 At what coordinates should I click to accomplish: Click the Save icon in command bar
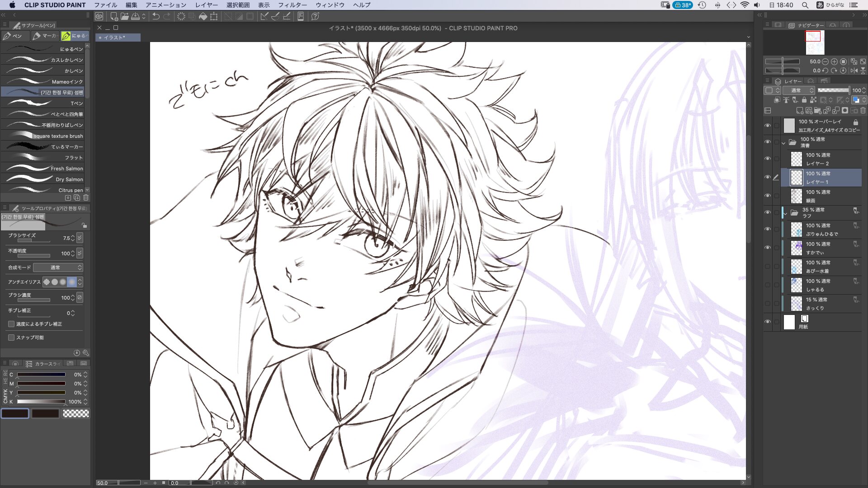tap(135, 16)
